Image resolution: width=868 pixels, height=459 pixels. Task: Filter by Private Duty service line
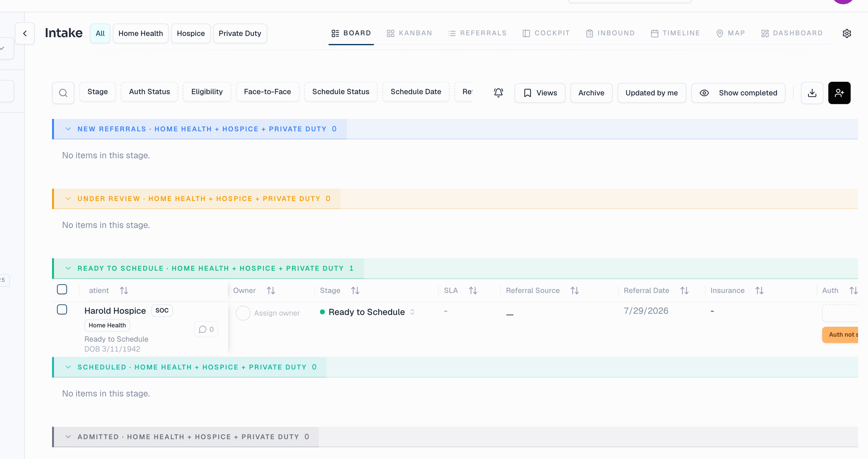pyautogui.click(x=240, y=33)
